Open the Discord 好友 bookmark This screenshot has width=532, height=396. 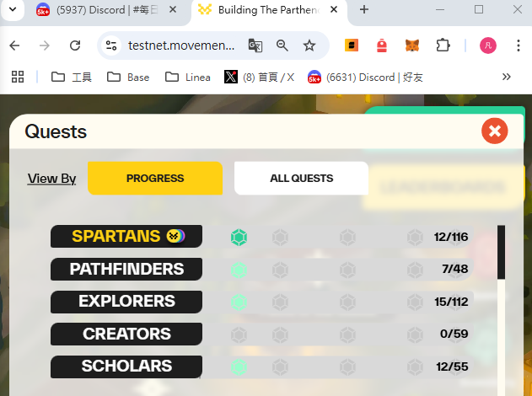click(x=365, y=78)
